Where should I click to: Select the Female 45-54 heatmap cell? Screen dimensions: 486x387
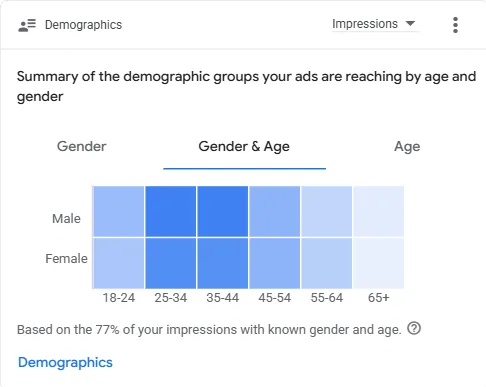coord(275,263)
